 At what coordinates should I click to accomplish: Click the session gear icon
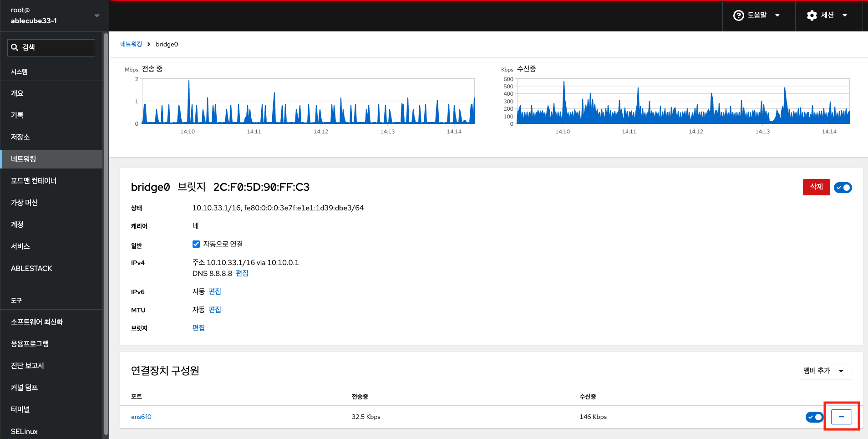812,15
